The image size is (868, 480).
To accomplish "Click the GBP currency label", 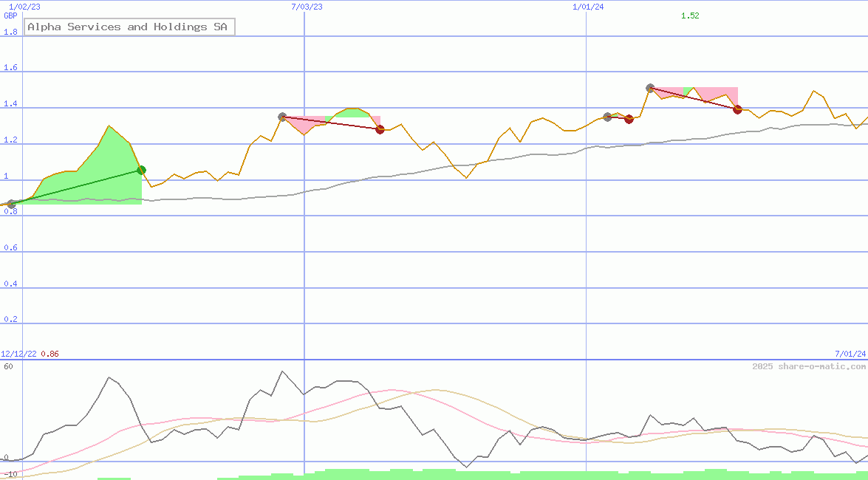I will [10, 16].
